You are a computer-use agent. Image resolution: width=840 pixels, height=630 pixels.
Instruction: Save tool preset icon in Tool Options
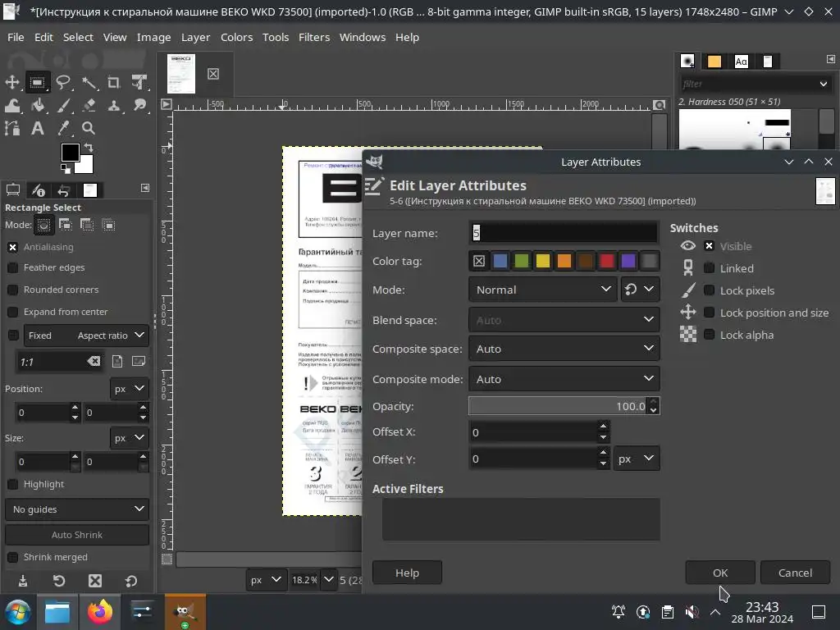tap(23, 581)
